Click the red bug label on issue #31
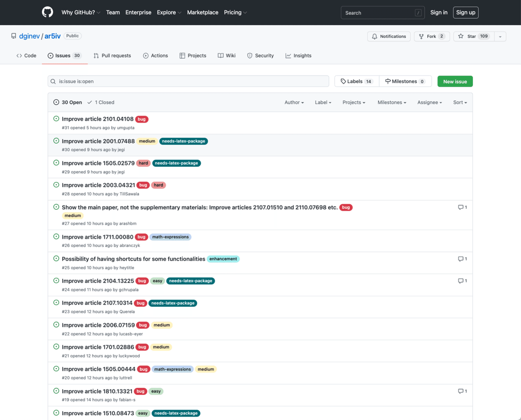Screen dimensions: 521x420 point(142,119)
